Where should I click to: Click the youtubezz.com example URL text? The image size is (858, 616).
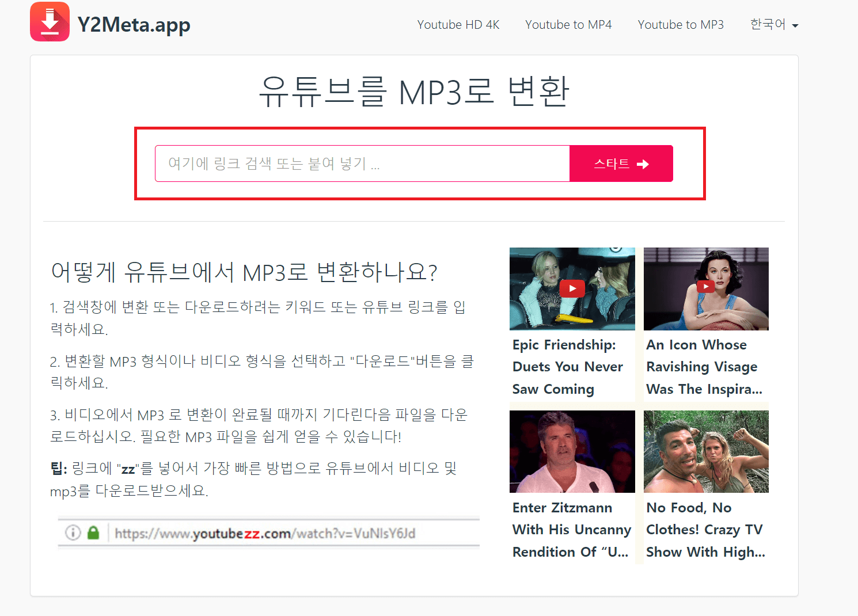[x=265, y=534]
